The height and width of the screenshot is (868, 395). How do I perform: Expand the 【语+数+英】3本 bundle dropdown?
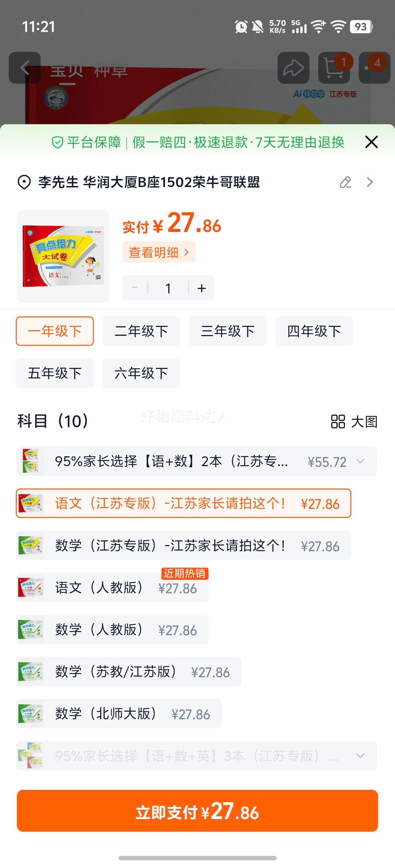[360, 755]
